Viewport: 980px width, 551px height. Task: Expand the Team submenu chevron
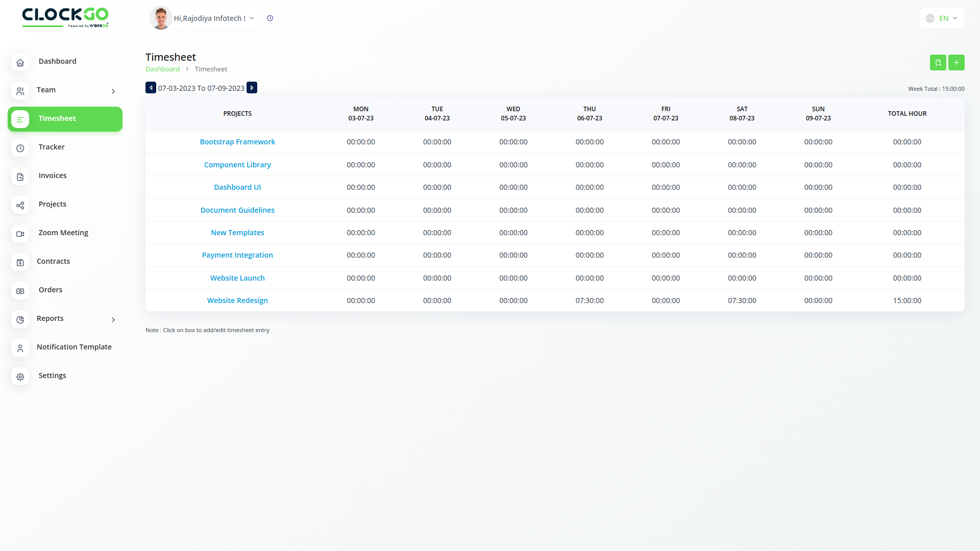pos(113,91)
